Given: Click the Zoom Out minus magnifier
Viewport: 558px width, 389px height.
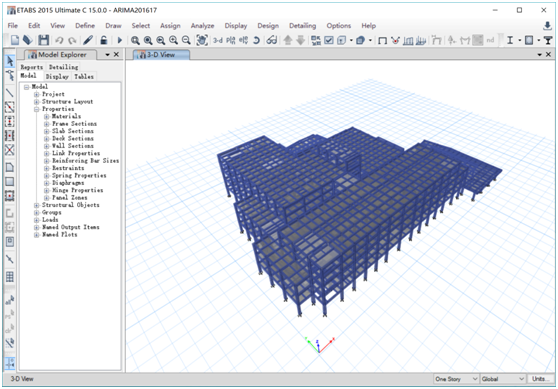Looking at the screenshot, I should point(186,41).
